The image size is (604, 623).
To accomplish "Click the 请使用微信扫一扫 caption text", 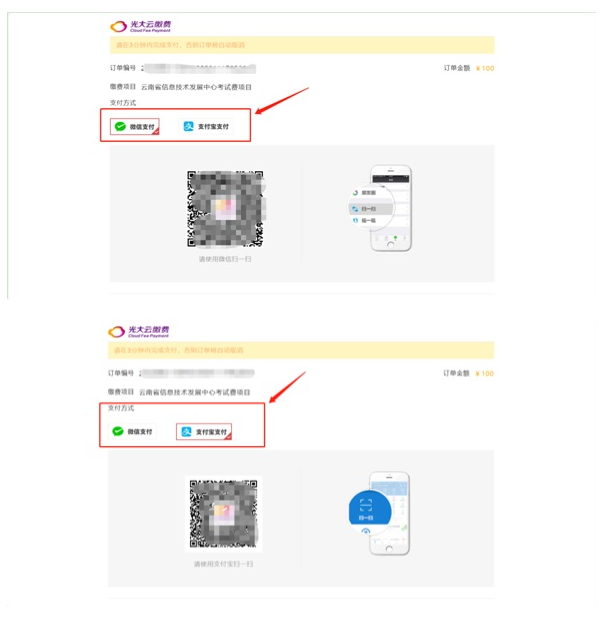I will click(x=225, y=259).
